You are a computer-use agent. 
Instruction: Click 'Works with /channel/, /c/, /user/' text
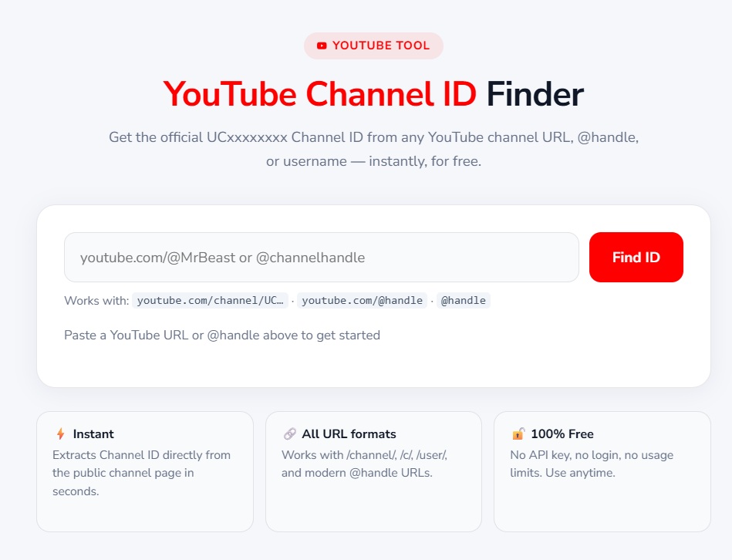[365, 455]
